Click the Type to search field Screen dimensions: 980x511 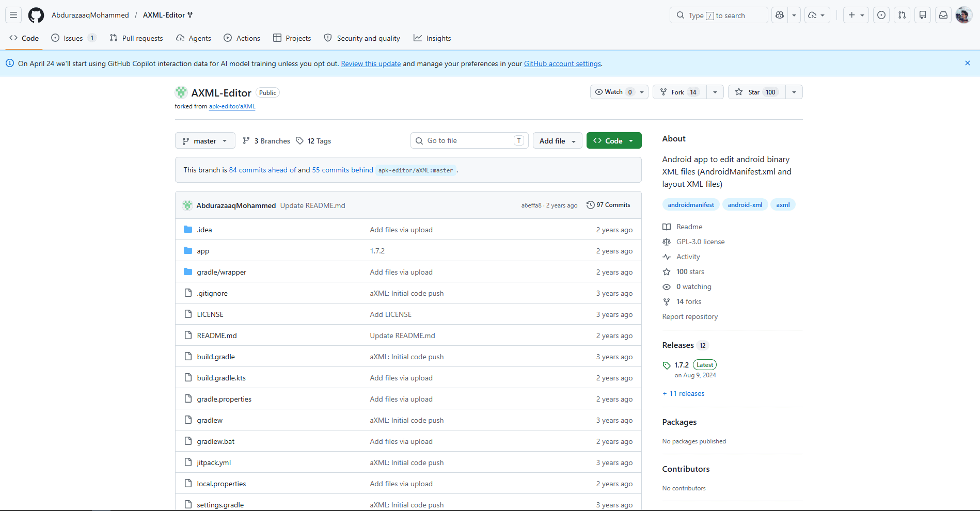click(x=719, y=15)
